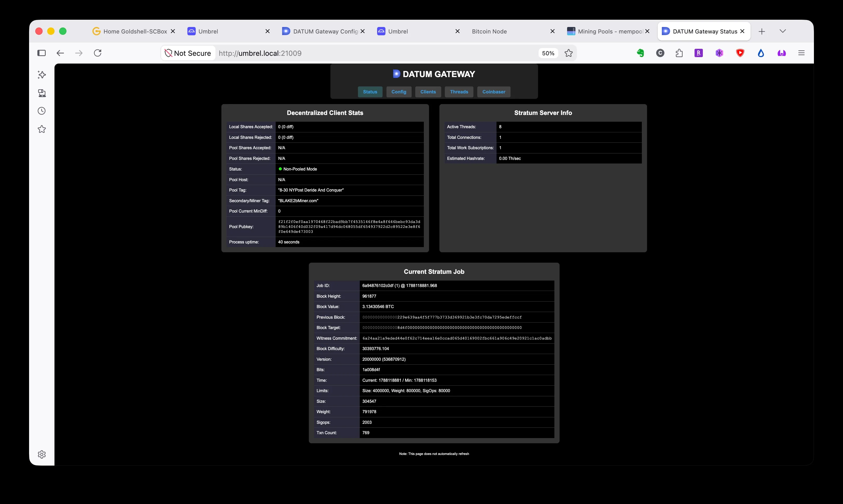Click Estimated Hashrate "0.00 Th/sec" value
The height and width of the screenshot is (504, 843).
pyautogui.click(x=510, y=159)
